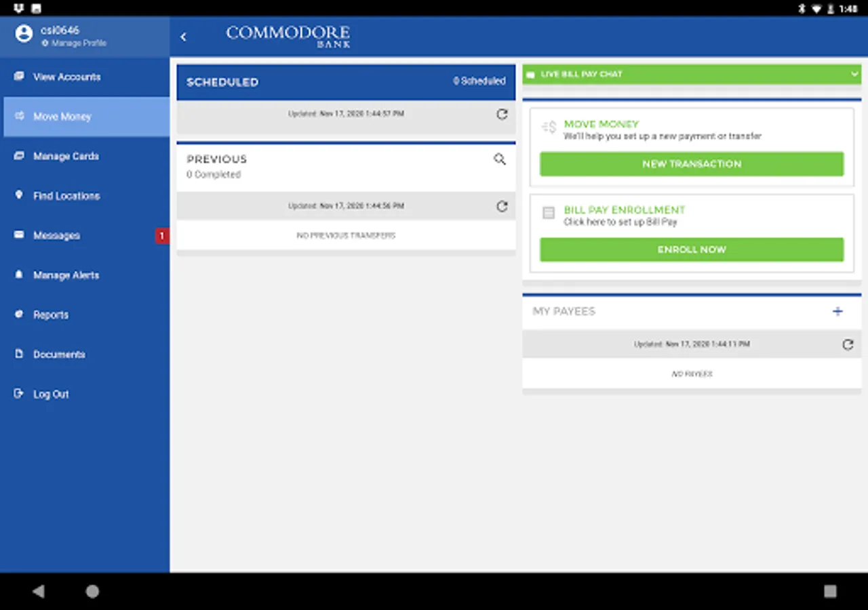Click the Find Locations pin icon
This screenshot has width=868, height=610.
[19, 195]
